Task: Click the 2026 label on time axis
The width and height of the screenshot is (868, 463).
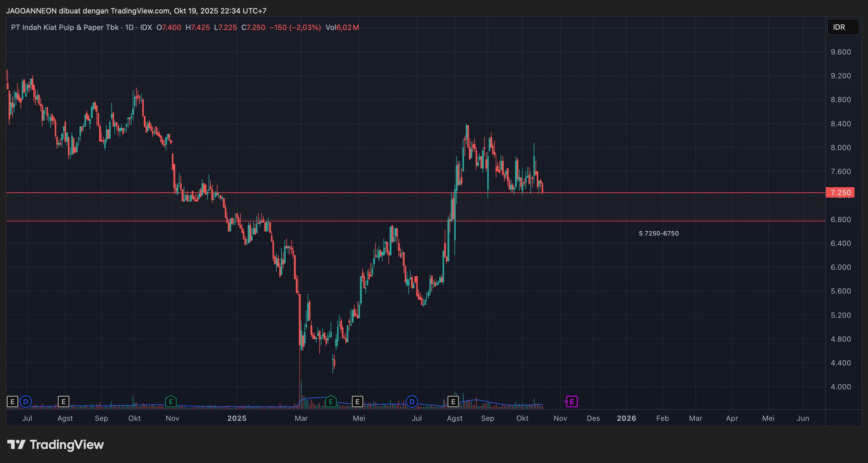Action: [626, 418]
